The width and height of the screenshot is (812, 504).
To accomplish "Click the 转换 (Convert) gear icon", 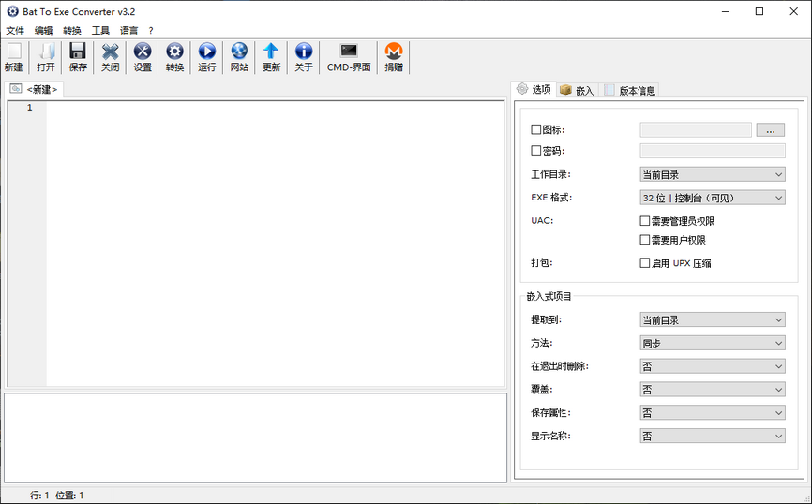I will point(174,52).
